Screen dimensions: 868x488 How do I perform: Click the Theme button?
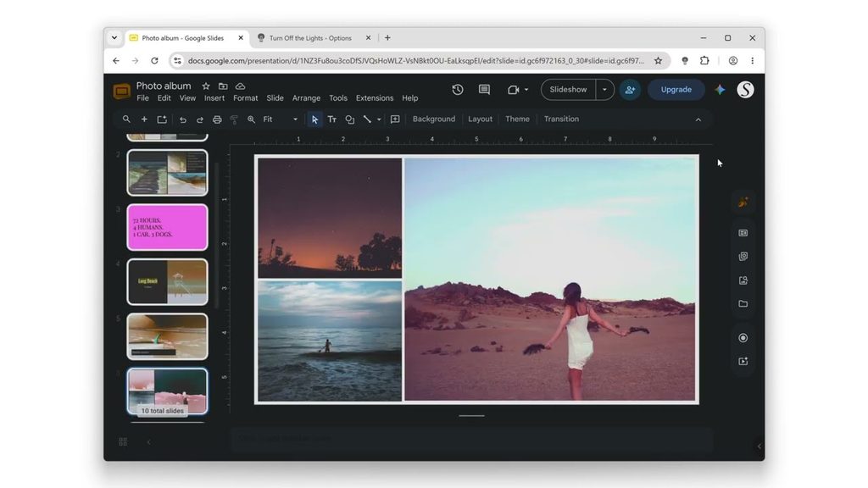pyautogui.click(x=517, y=119)
